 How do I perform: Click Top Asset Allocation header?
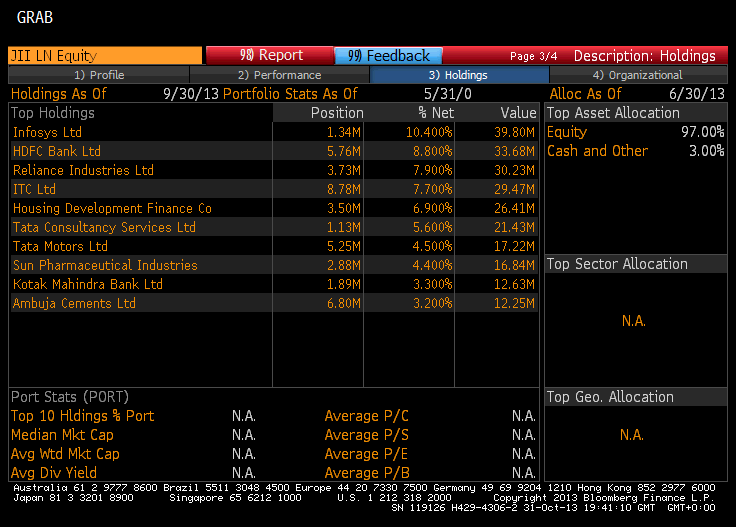point(613,113)
